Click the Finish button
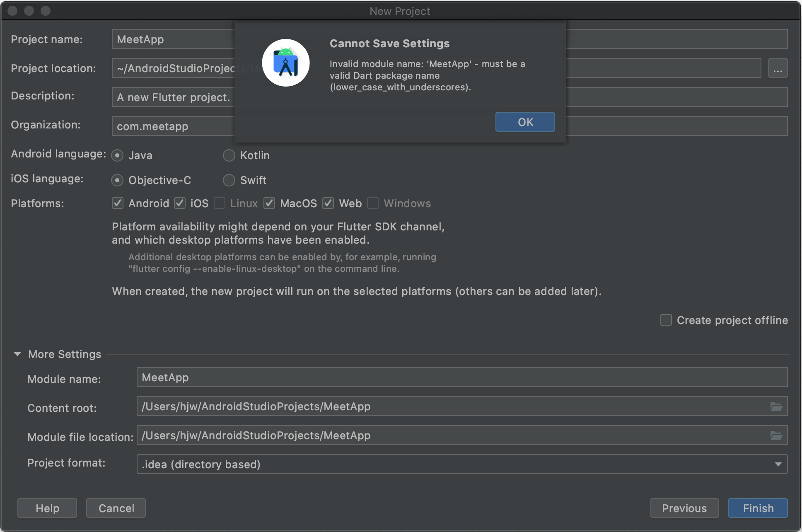The width and height of the screenshot is (802, 532). 758,508
